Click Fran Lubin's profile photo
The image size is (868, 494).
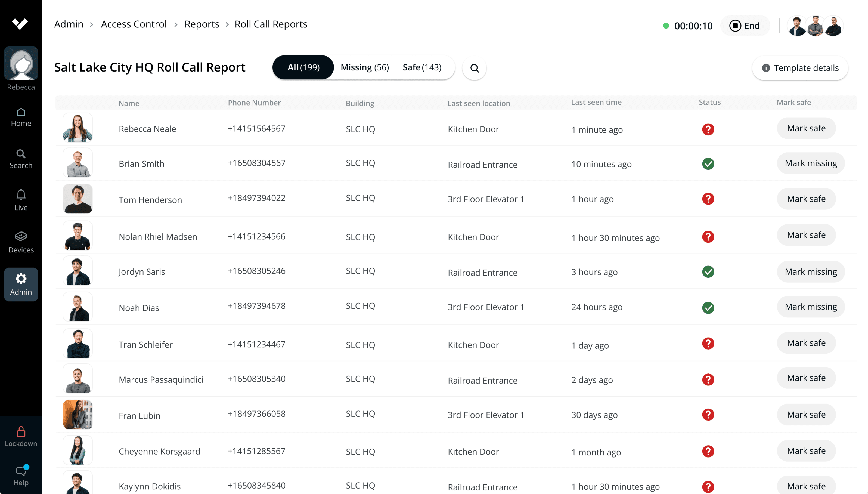[x=78, y=414]
